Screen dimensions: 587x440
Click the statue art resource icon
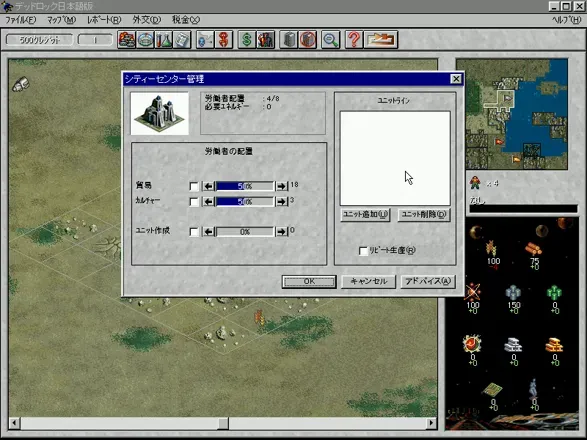coord(533,388)
